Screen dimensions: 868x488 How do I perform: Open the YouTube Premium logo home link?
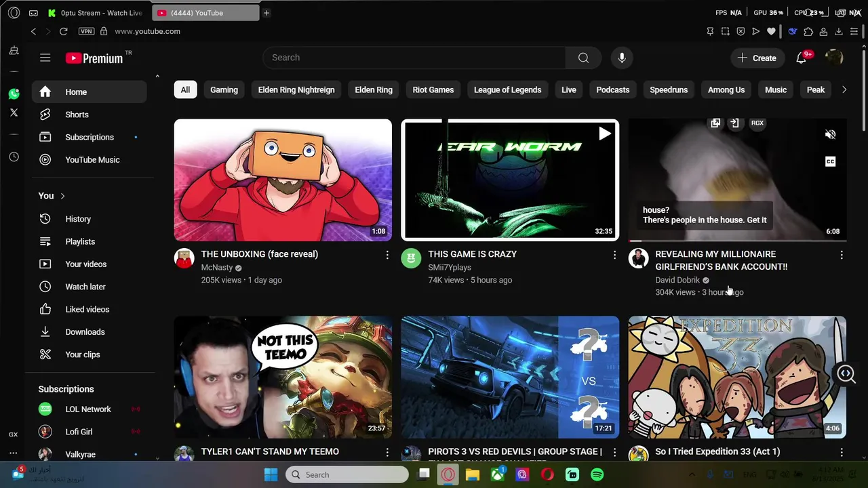94,58
